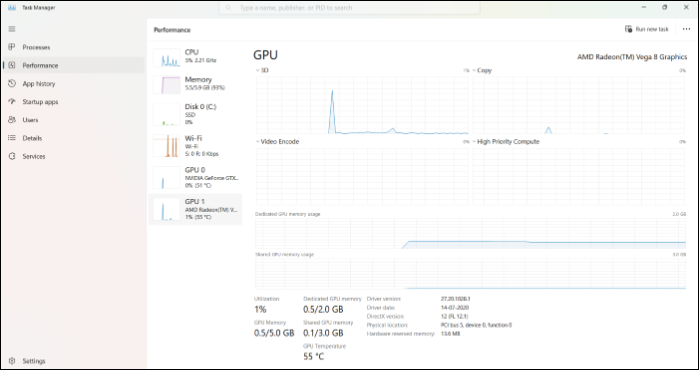Click the Dedicated GPU memory usage graph
Viewport: 699px width, 370px height.
470,233
